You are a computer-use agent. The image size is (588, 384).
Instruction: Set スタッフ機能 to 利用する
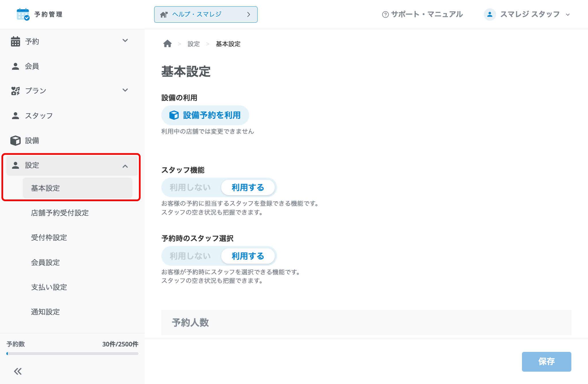(x=248, y=187)
